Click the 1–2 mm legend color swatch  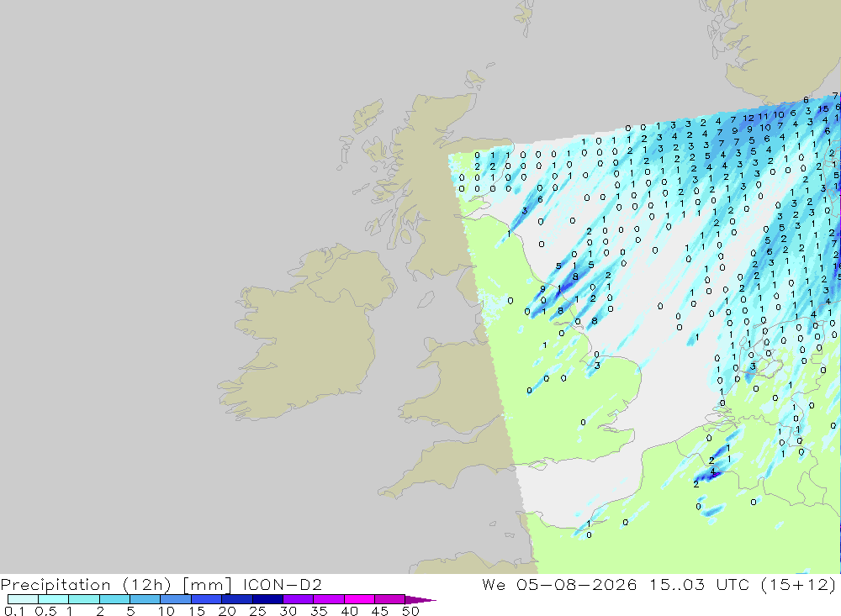tap(83, 599)
